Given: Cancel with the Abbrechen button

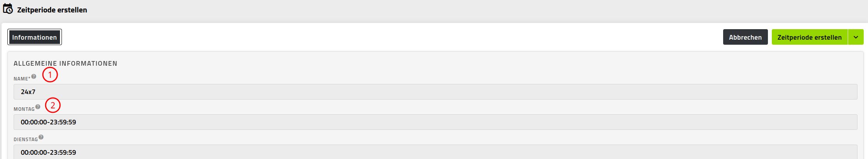Looking at the screenshot, I should 745,37.
